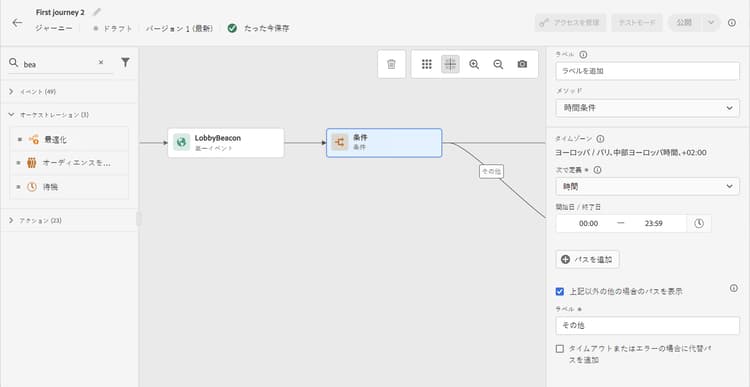Click the dotted grid layout icon
750x387 pixels.
click(427, 64)
